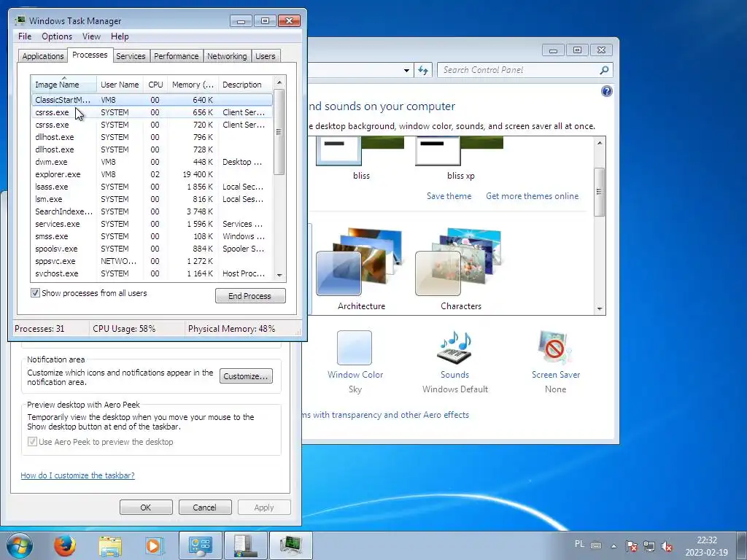The height and width of the screenshot is (560, 747).
Task: Open Windows Explorer folder taskbar icon
Action: click(x=110, y=546)
